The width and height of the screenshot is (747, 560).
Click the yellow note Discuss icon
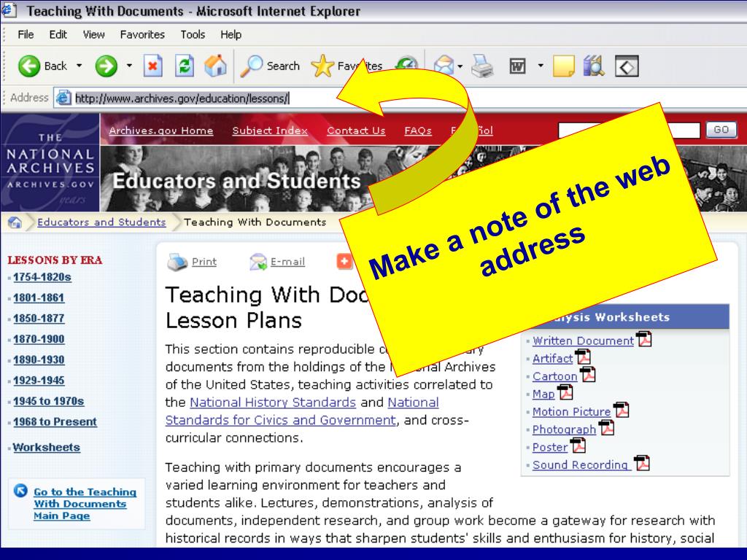(x=564, y=66)
